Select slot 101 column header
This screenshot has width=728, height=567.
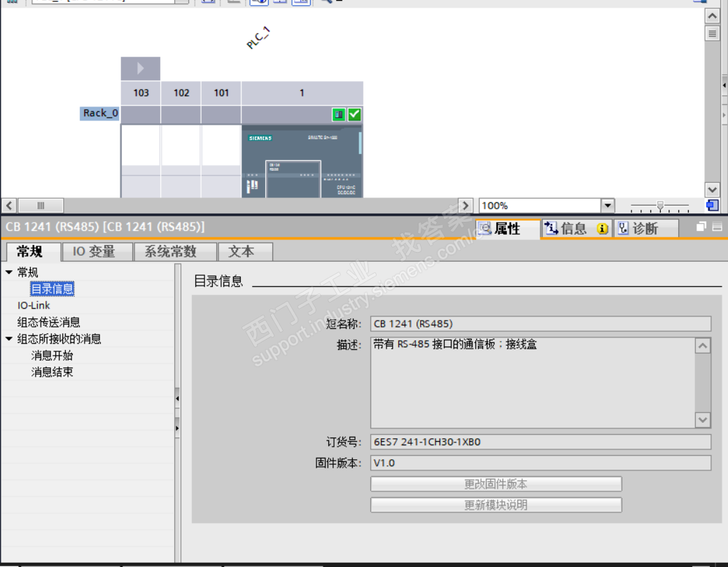tap(221, 93)
